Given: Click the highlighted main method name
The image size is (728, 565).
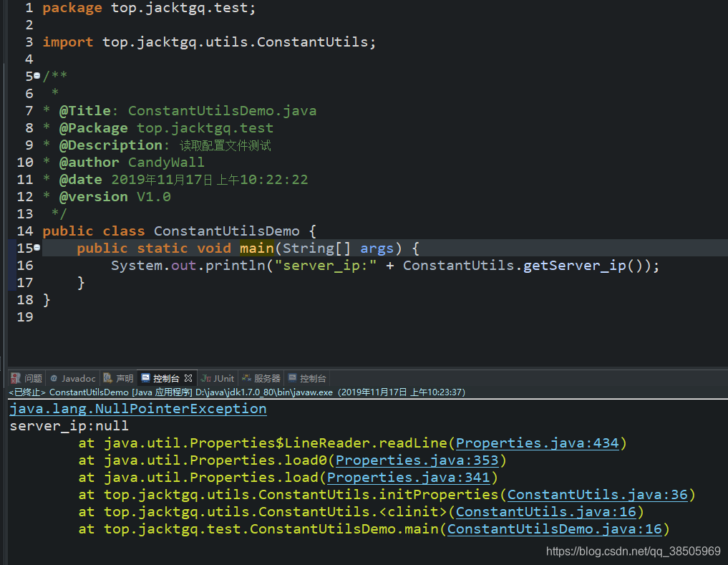Looking at the screenshot, I should [257, 248].
